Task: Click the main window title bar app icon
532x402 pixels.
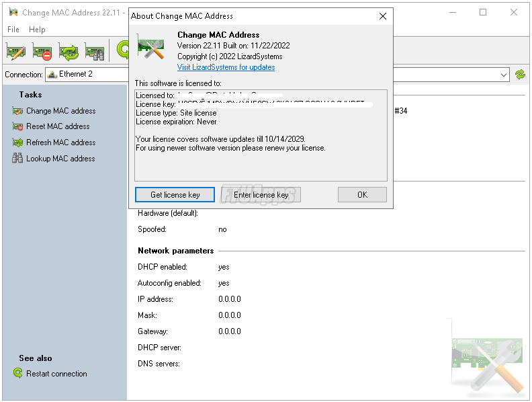Action: tap(13, 13)
